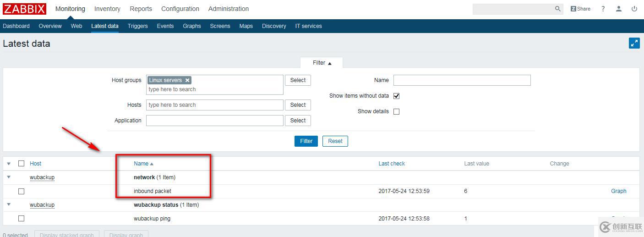Viewport: 644px width, 237px height.
Task: Click the inbound packet item name
Action: tap(153, 191)
